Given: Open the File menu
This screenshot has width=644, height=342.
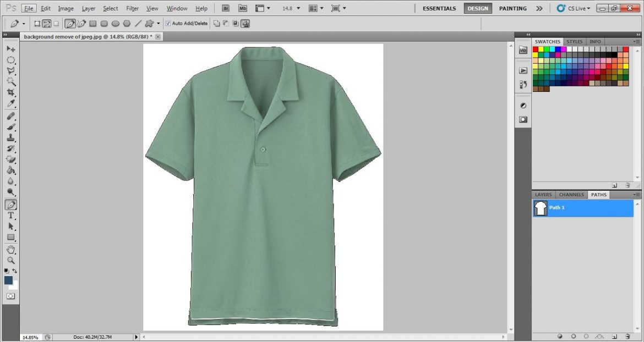Looking at the screenshot, I should click(x=28, y=8).
